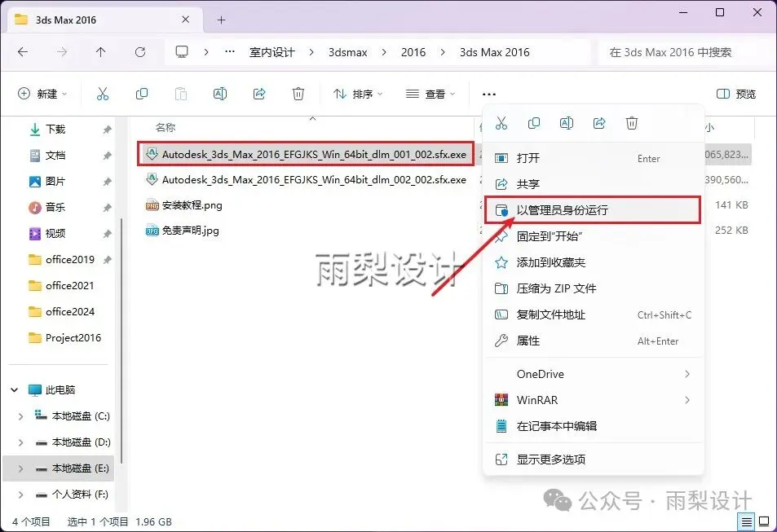Viewport: 777px width, 532px height.
Task: Click the Cut icon in the main toolbar
Action: (x=103, y=94)
